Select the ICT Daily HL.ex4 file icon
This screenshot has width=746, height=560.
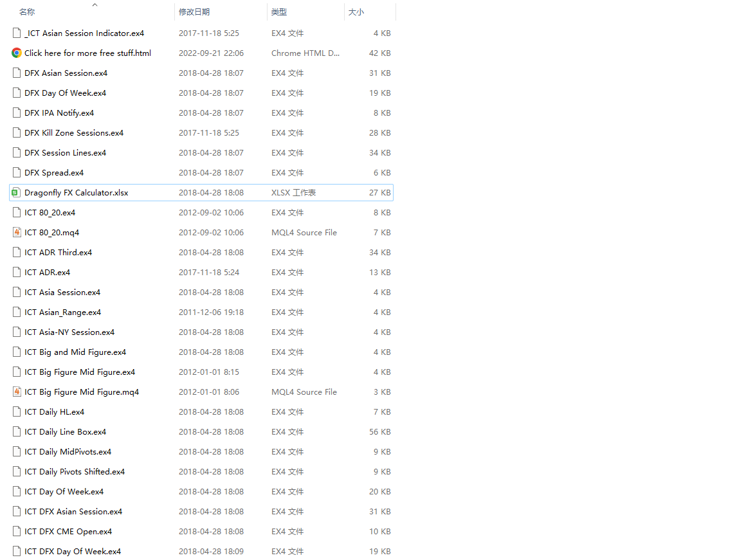tap(17, 412)
